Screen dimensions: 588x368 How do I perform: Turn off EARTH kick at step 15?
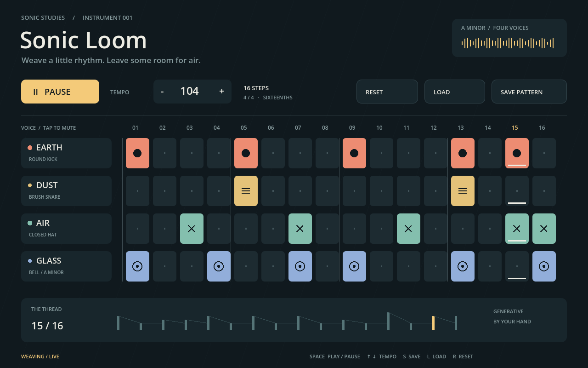[517, 153]
